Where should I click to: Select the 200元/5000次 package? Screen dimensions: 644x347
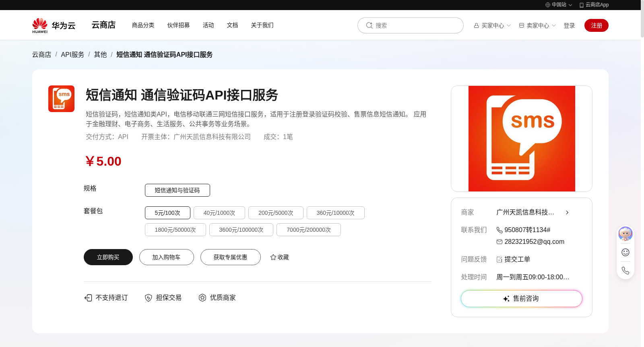point(276,213)
